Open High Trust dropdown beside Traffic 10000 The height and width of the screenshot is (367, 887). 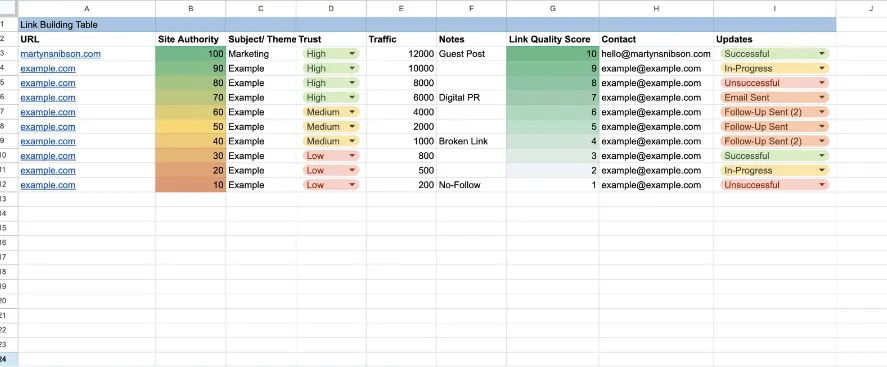pos(331,68)
